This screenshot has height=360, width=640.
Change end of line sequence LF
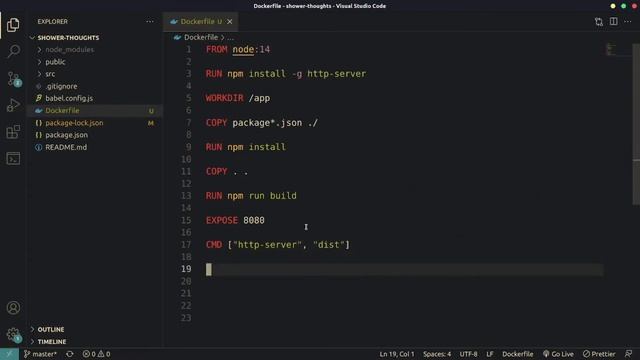[x=490, y=354]
